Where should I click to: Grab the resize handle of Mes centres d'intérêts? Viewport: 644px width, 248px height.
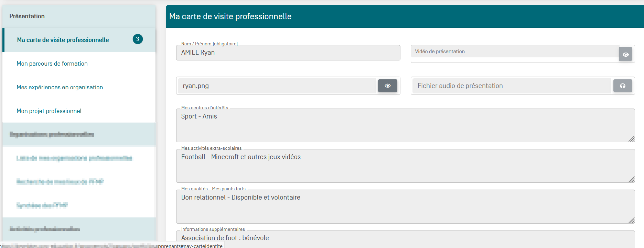click(x=631, y=139)
